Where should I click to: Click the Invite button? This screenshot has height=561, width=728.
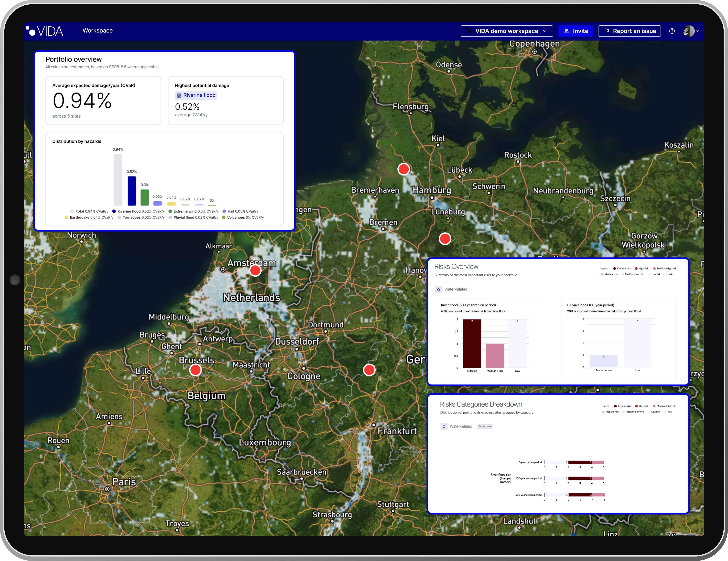[x=575, y=31]
